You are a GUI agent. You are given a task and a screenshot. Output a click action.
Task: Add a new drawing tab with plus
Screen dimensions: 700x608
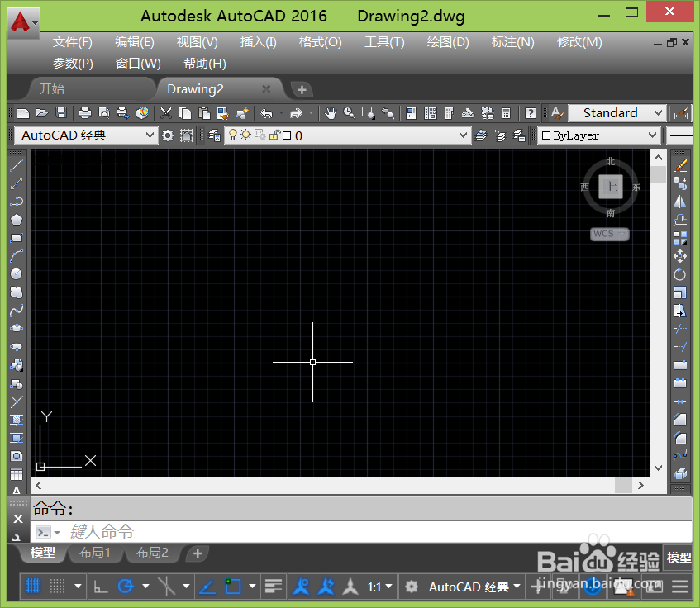[302, 90]
